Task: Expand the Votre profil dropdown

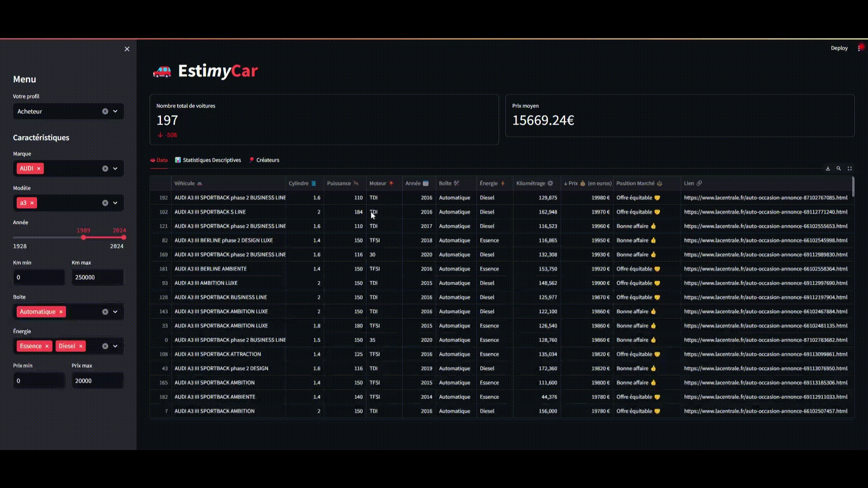Action: pos(115,111)
